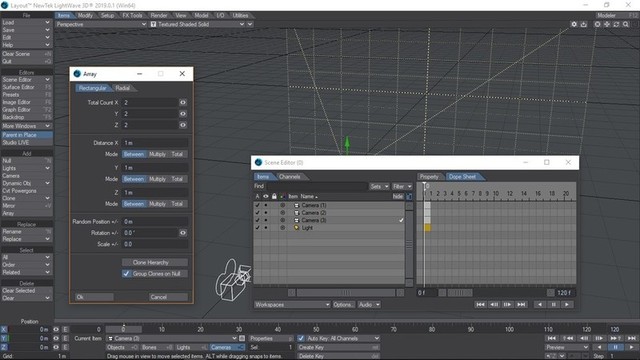Toggle Total Count X envelope eye
Screen dimensions: 640x360
point(183,102)
